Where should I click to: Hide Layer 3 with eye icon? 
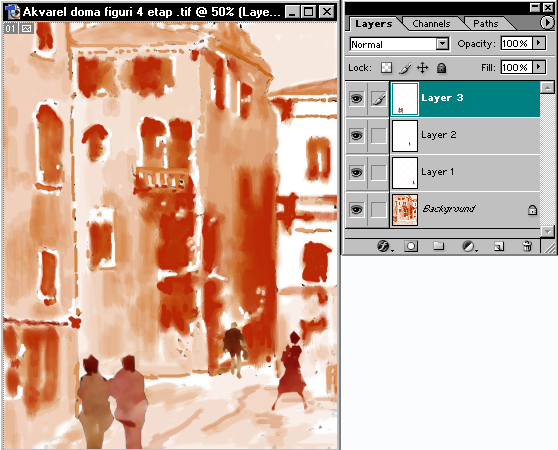[356, 99]
